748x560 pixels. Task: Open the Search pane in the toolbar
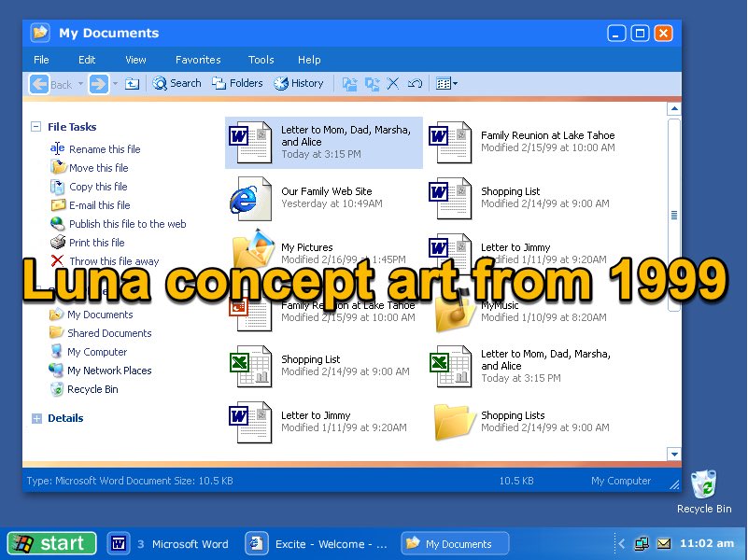coord(176,83)
